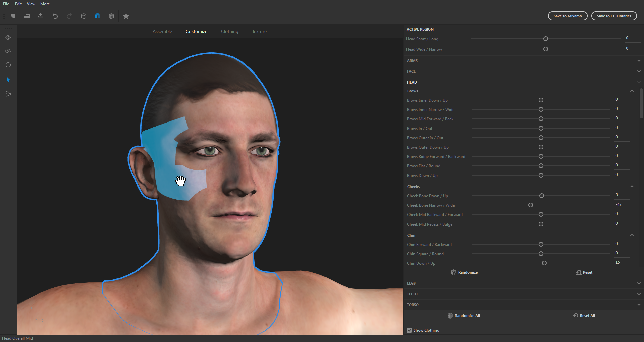This screenshot has width=644, height=342.
Task: Collapse the Brows section
Action: point(632,91)
